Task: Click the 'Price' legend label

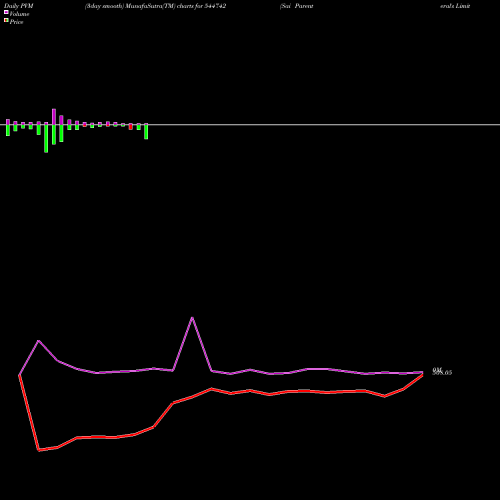Action: click(x=16, y=22)
